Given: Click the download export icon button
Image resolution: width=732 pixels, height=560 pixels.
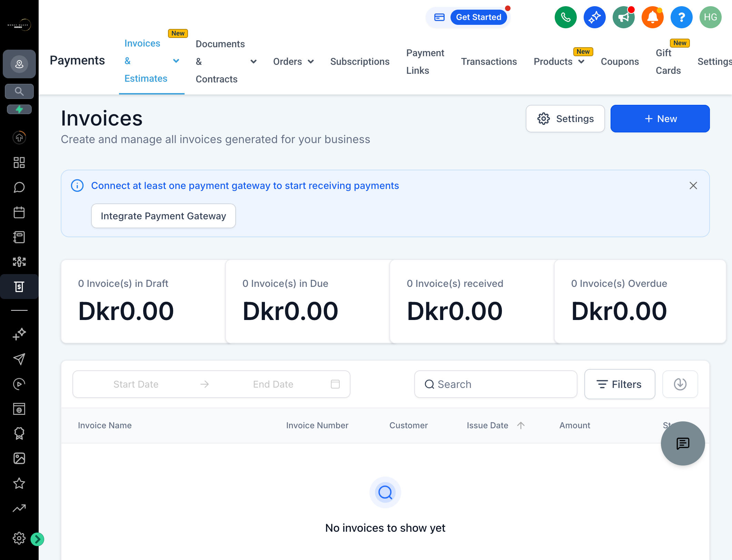Looking at the screenshot, I should pos(680,384).
